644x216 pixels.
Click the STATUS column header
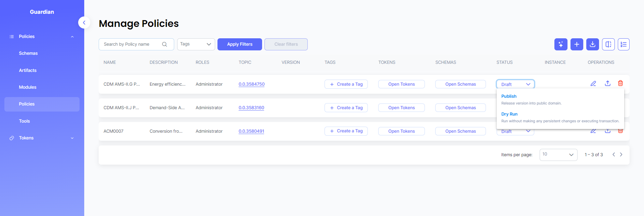pos(504,62)
